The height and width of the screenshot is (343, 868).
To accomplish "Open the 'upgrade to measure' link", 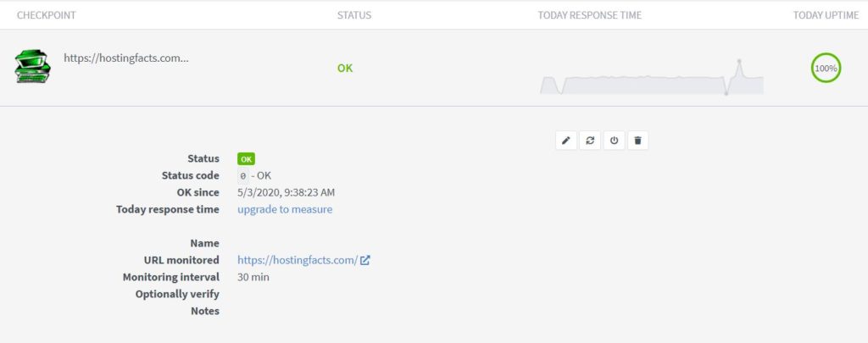I will tap(285, 209).
